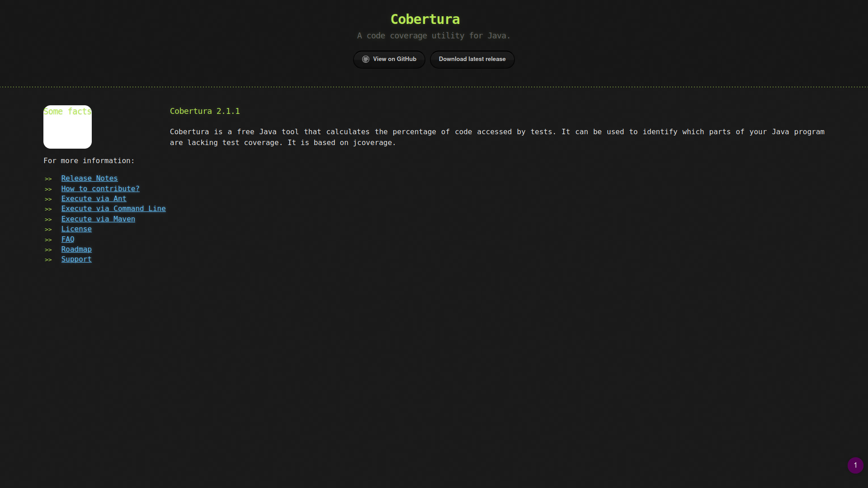Viewport: 868px width, 488px height.
Task: Follow the Execute via Maven link
Action: pos(98,219)
